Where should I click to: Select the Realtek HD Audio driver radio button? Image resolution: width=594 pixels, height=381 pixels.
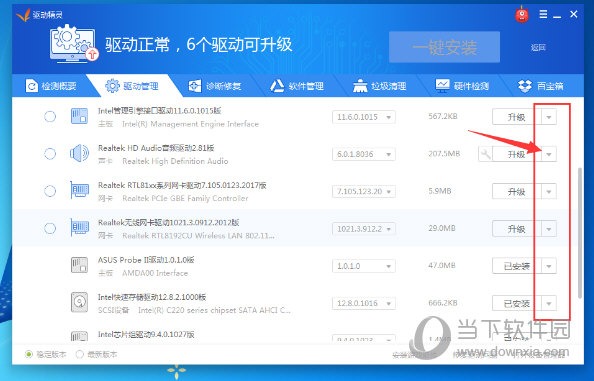(x=50, y=154)
